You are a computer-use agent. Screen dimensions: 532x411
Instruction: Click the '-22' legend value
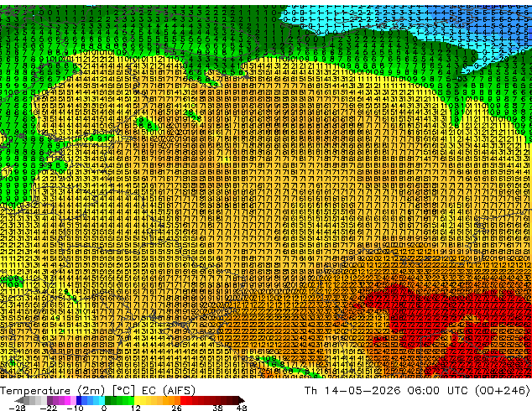[49, 408]
